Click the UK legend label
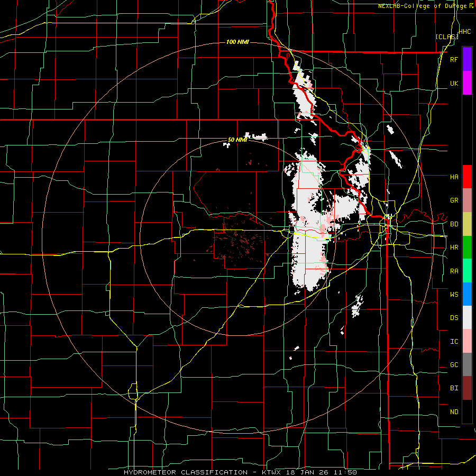 coord(454,83)
